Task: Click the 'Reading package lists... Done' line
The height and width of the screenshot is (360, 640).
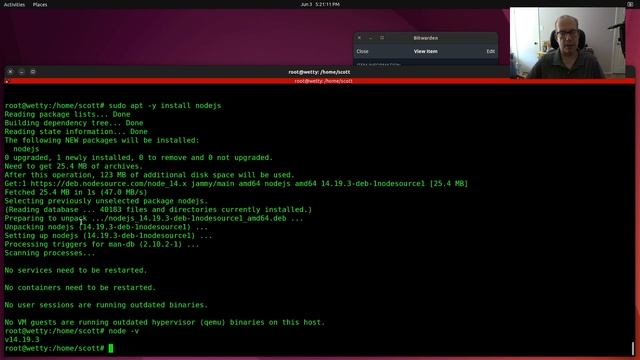Action: coord(67,114)
